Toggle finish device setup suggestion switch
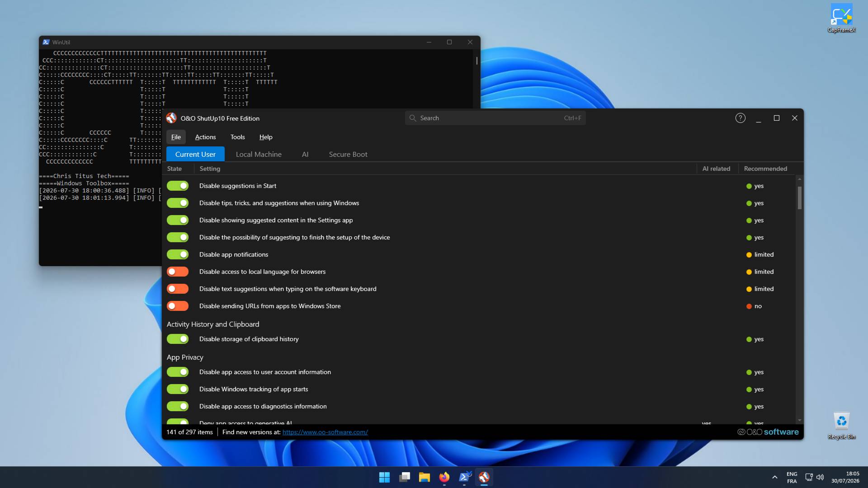 tap(178, 237)
